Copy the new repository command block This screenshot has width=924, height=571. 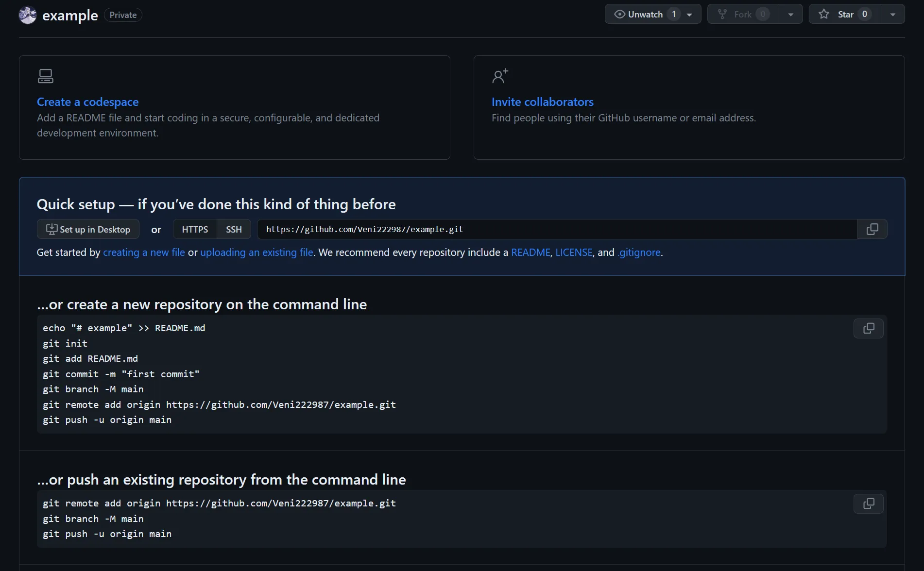869,329
